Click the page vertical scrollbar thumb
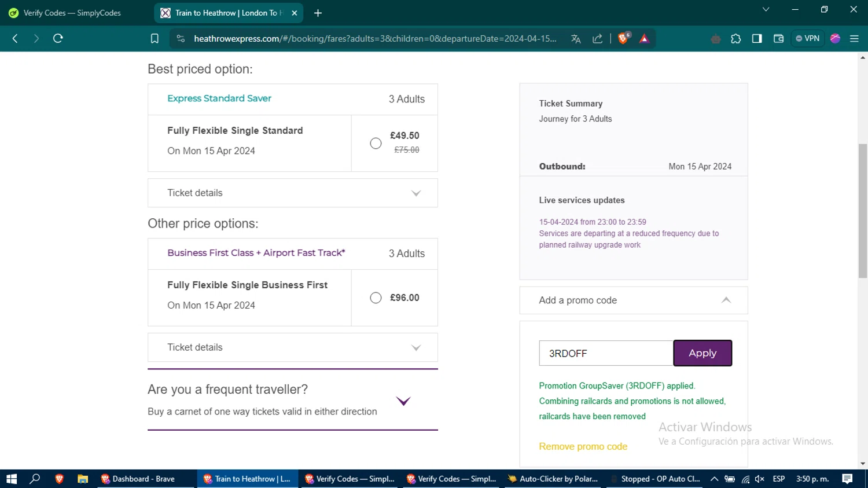868x488 pixels. pyautogui.click(x=863, y=211)
